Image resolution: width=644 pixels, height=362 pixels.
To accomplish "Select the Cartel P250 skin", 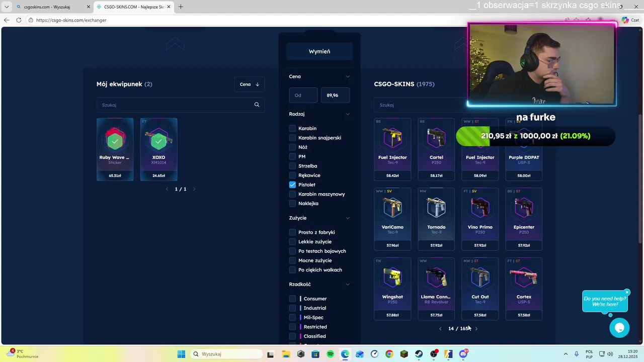I will pyautogui.click(x=436, y=149).
